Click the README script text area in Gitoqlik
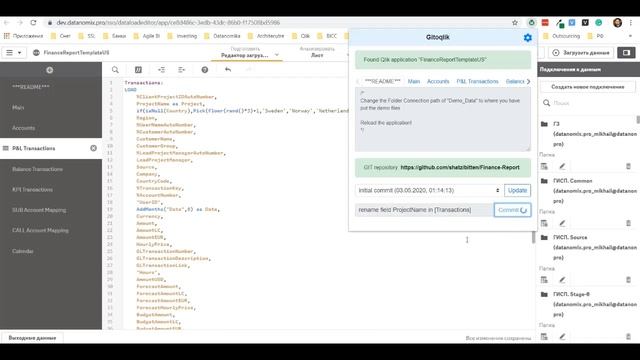This screenshot has width=640, height=360. point(443,119)
